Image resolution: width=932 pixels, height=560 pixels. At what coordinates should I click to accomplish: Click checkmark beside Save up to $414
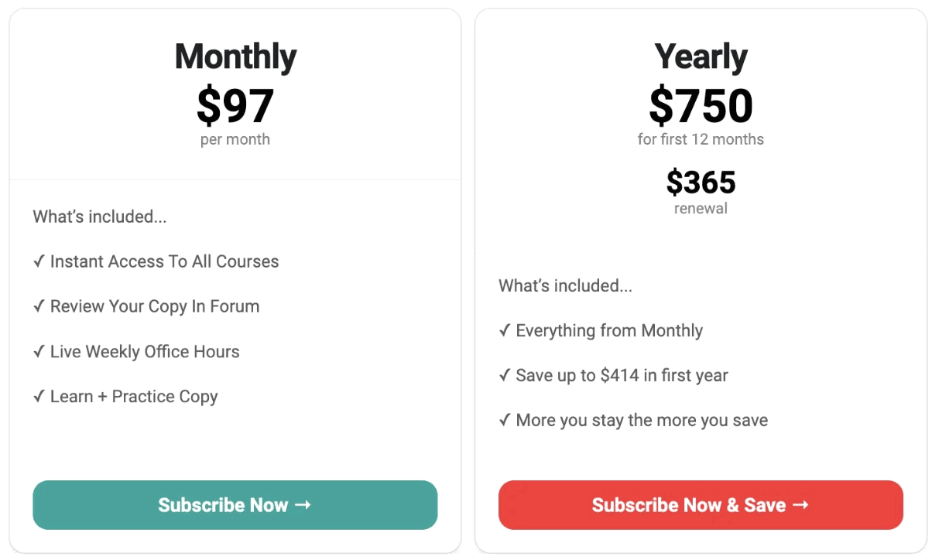pos(505,375)
